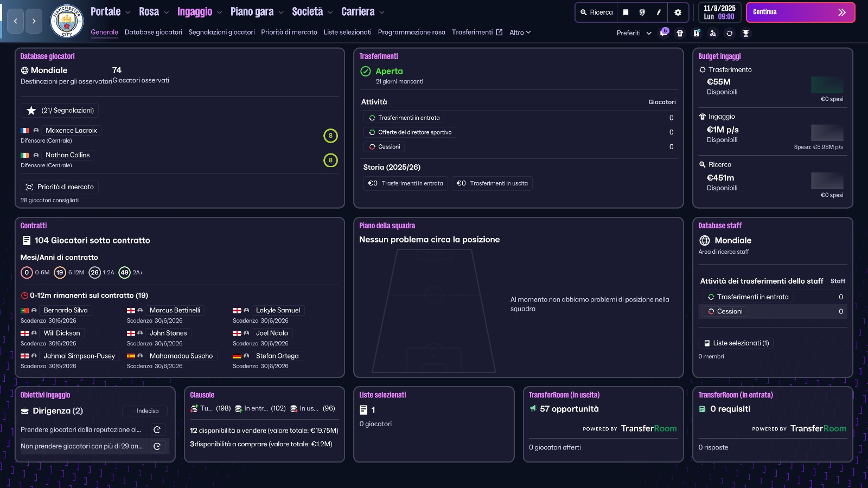Click the circular refresh shortcut icon

[730, 33]
